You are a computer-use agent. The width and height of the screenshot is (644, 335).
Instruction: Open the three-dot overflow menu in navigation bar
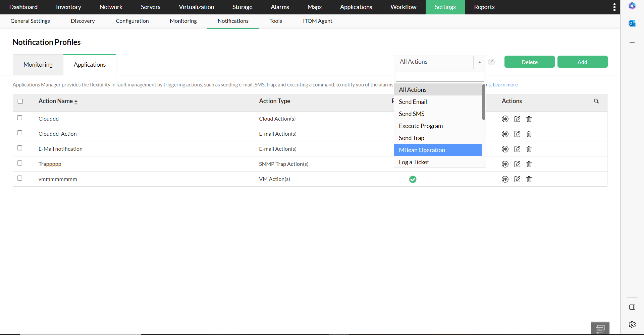coord(614,7)
